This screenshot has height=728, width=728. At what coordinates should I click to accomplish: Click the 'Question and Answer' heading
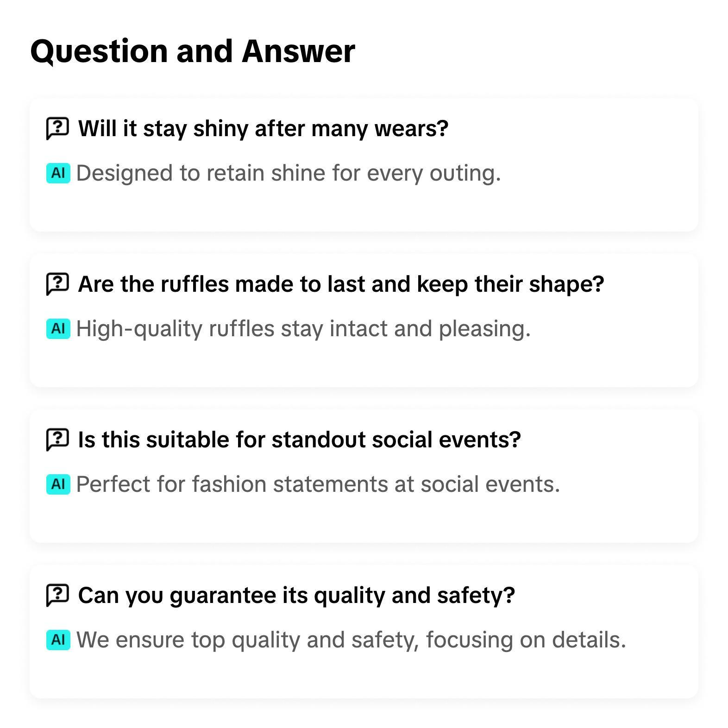193,51
